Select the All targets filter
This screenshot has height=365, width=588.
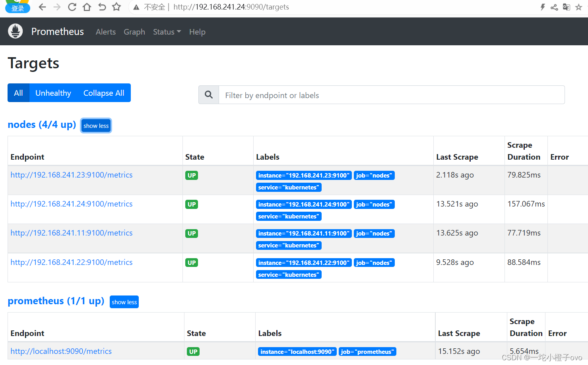tap(18, 93)
